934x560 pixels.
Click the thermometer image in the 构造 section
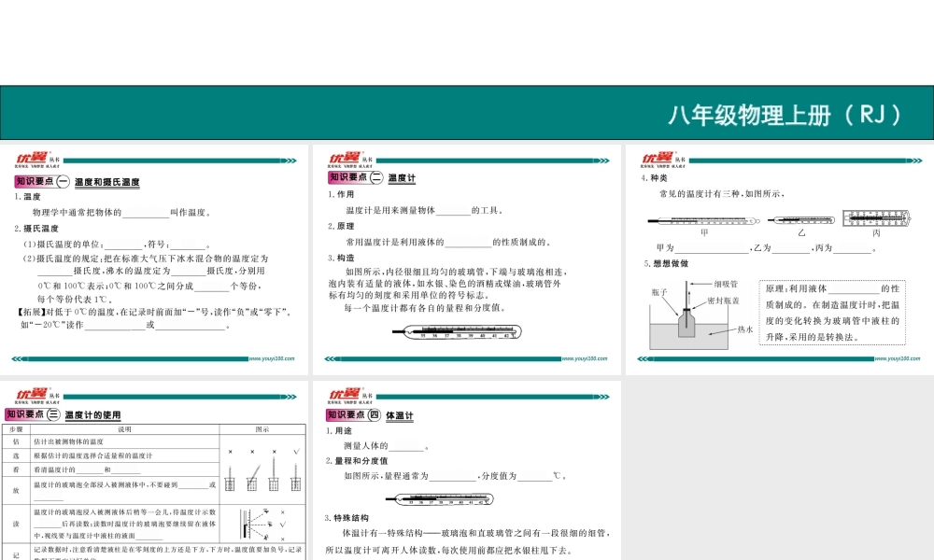(x=454, y=330)
